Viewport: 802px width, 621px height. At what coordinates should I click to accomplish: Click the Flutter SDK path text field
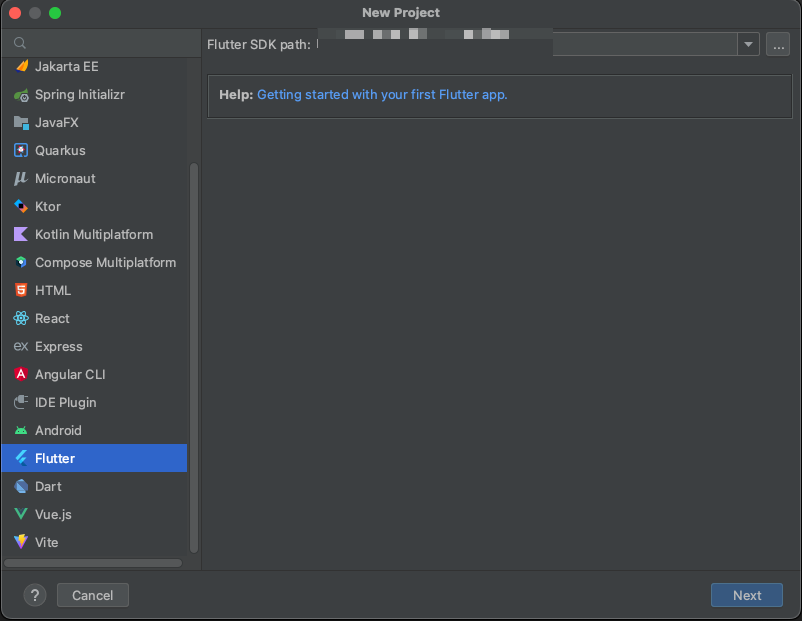527,45
